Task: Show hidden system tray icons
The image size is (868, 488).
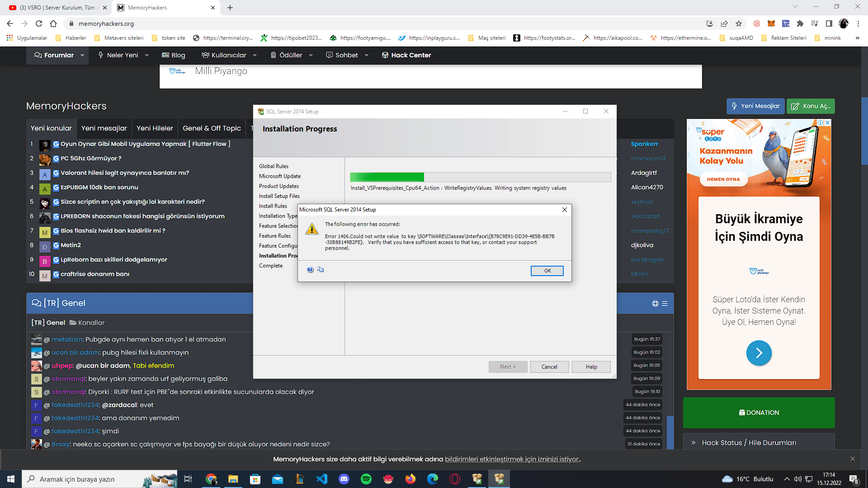Action: click(787, 479)
